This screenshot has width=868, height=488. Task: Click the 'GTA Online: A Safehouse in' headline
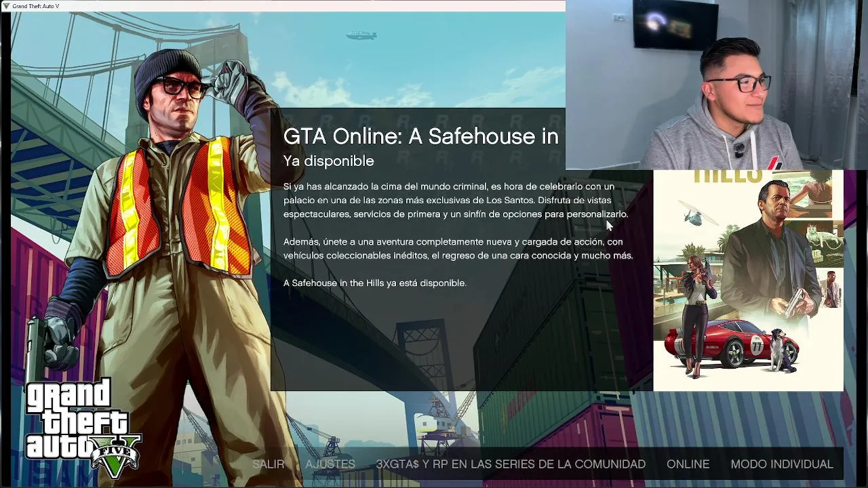[421, 136]
